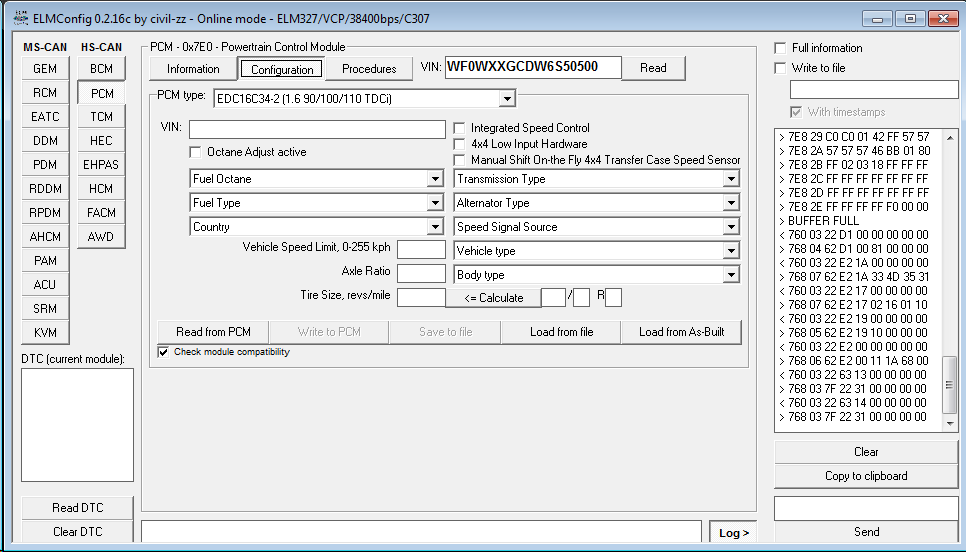Select the GEM module button
This screenshot has height=552, width=966.
point(45,69)
